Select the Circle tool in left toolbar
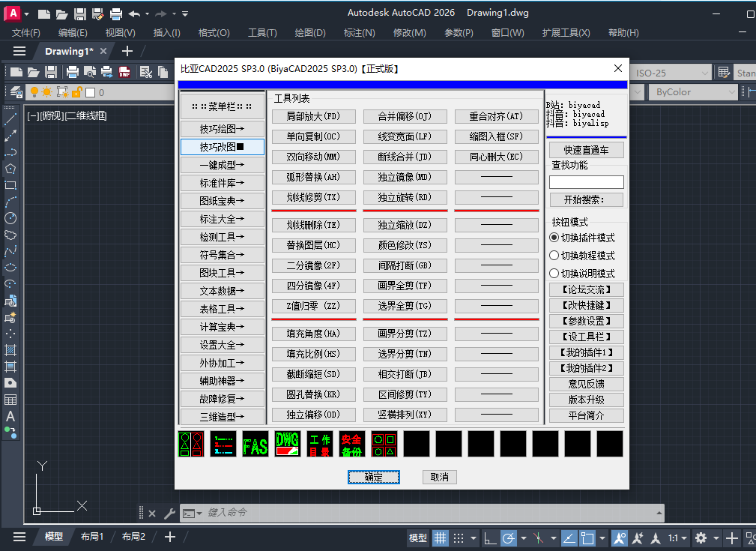This screenshot has width=756, height=551. [10, 218]
